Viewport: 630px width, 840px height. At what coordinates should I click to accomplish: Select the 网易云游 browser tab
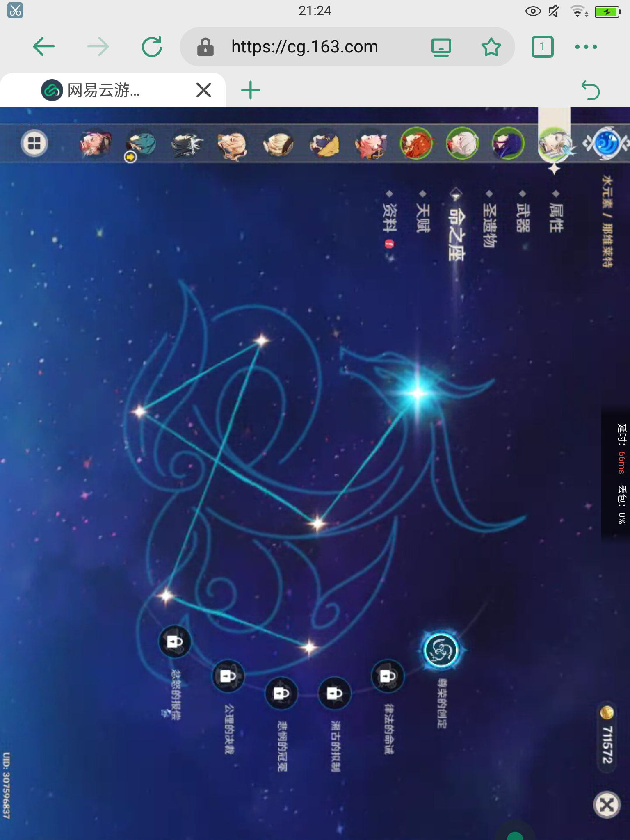(113, 90)
